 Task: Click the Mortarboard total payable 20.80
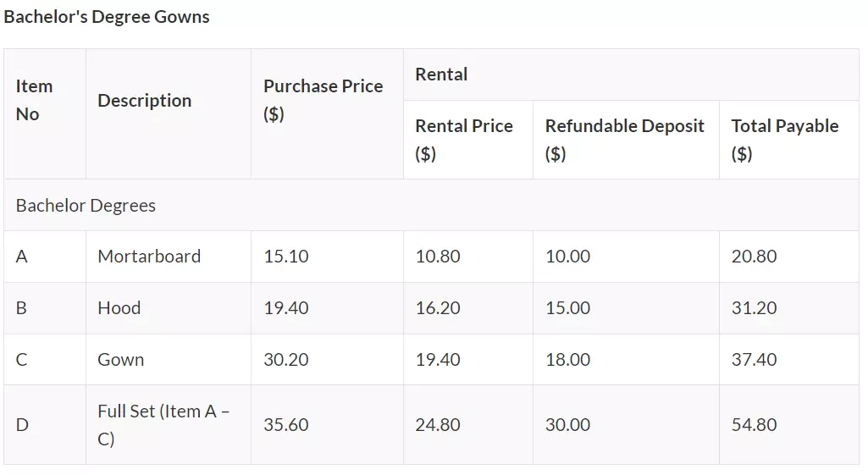(755, 257)
